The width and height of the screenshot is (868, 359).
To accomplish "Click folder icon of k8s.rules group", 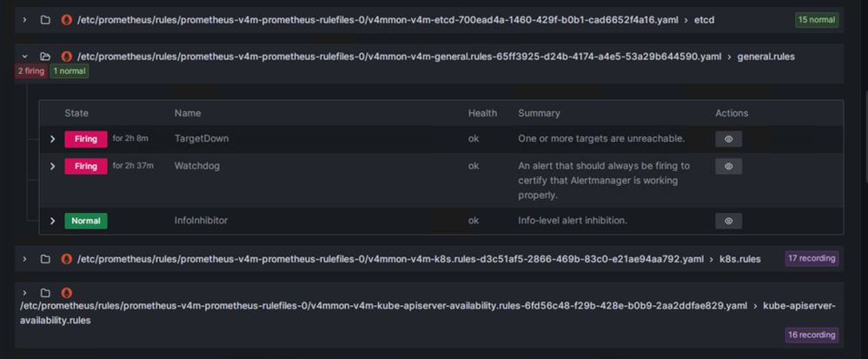I will tap(45, 259).
